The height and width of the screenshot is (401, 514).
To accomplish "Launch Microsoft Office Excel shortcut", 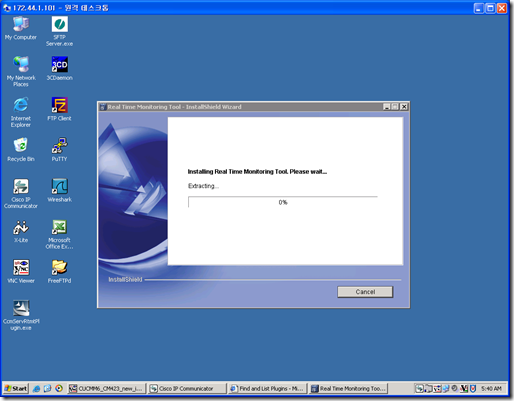I will 60,234.
